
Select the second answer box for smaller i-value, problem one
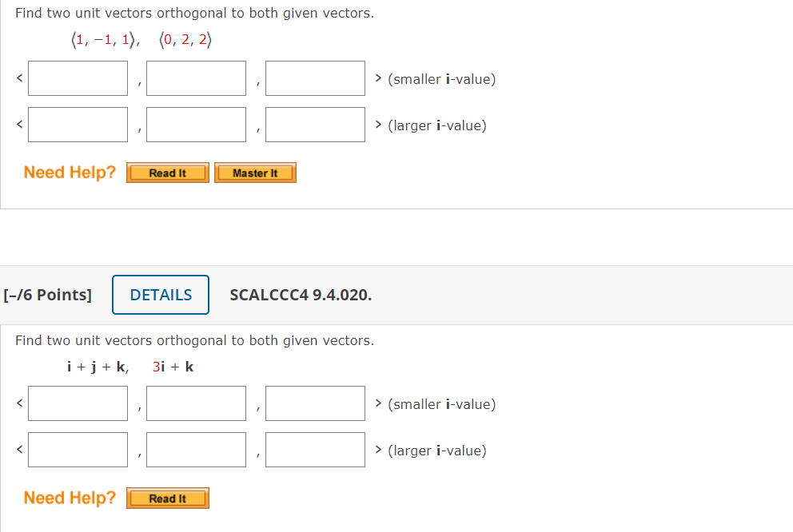coord(196,77)
